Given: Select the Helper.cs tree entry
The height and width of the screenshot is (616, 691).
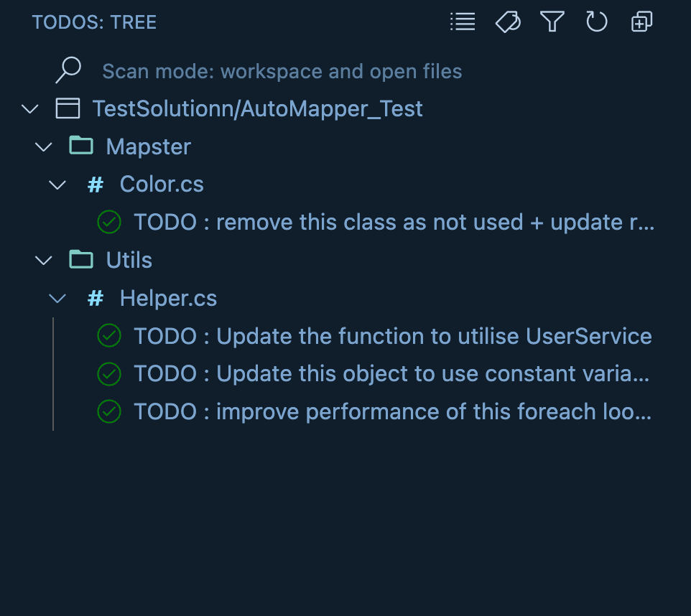Looking at the screenshot, I should pyautogui.click(x=168, y=298).
